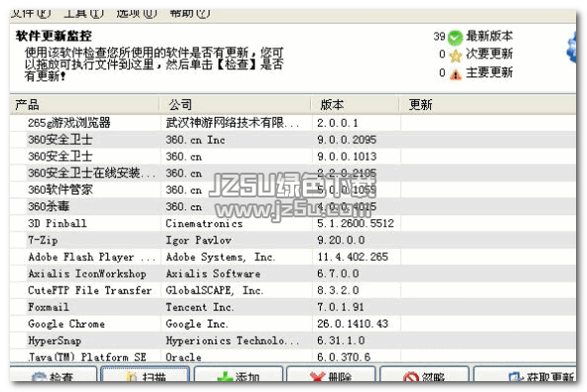Select the 360杀毒 row
Image resolution: width=587 pixels, height=392 pixels.
[x=293, y=206]
